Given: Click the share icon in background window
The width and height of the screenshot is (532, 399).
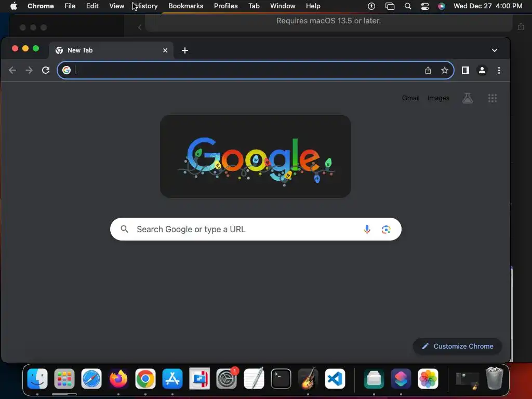Looking at the screenshot, I should click(x=521, y=26).
